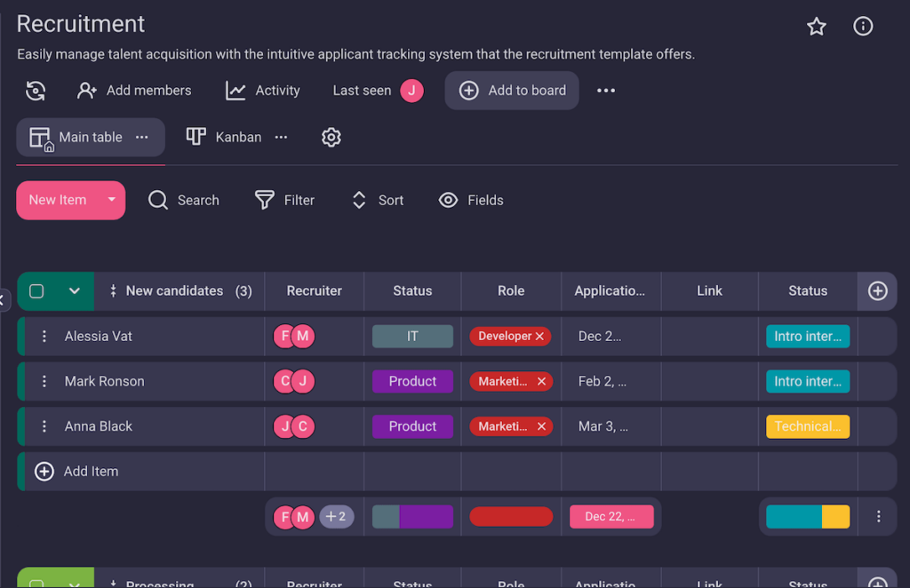Screen dimensions: 910x588
Task: Open the Activity log
Action: [x=263, y=90]
